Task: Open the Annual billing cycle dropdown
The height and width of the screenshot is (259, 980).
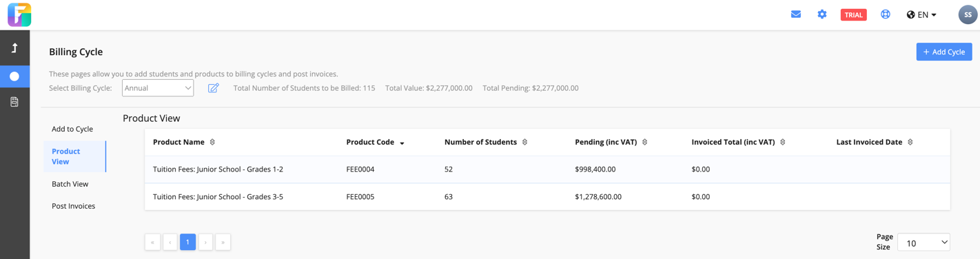Action: [x=158, y=88]
